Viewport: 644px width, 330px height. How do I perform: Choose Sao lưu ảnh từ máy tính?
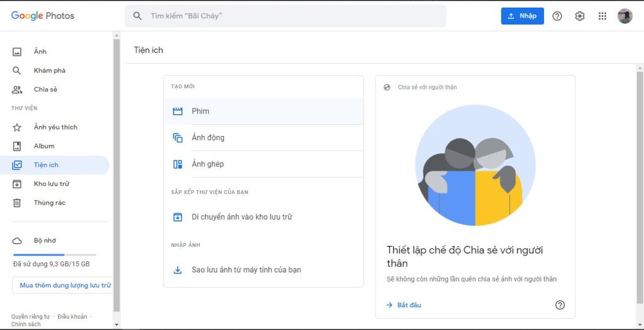pyautogui.click(x=246, y=270)
